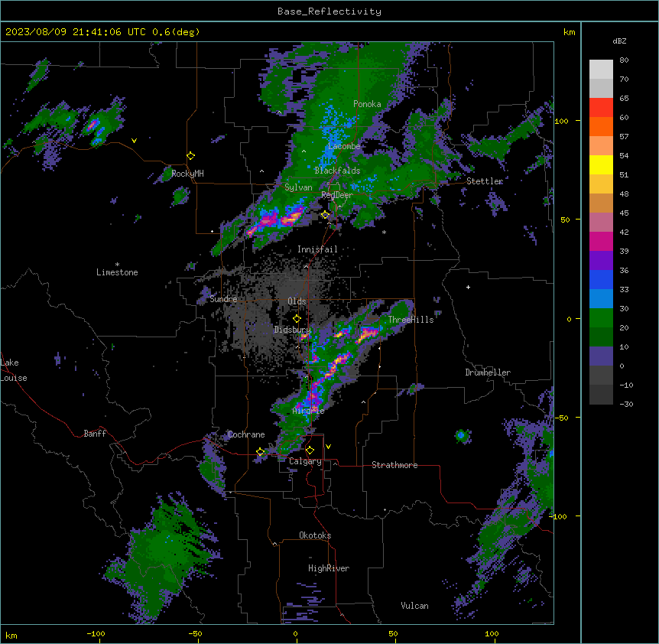The width and height of the screenshot is (659, 644).
Task: Click the 39 dBZ magenta legend swatch
Action: pyautogui.click(x=601, y=241)
